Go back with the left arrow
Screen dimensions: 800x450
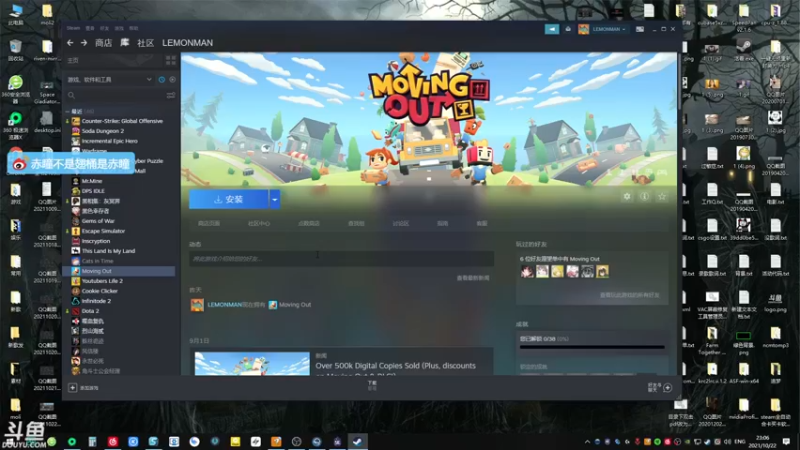click(70, 43)
